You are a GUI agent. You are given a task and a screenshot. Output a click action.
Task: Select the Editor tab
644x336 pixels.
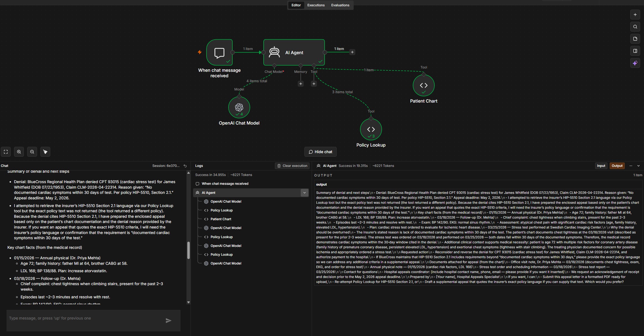point(296,5)
